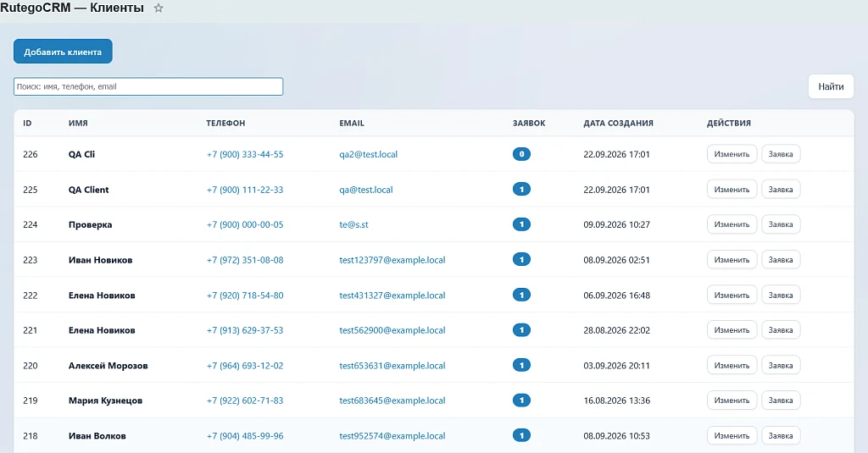Open email link test123797@example.local

[x=392, y=260]
